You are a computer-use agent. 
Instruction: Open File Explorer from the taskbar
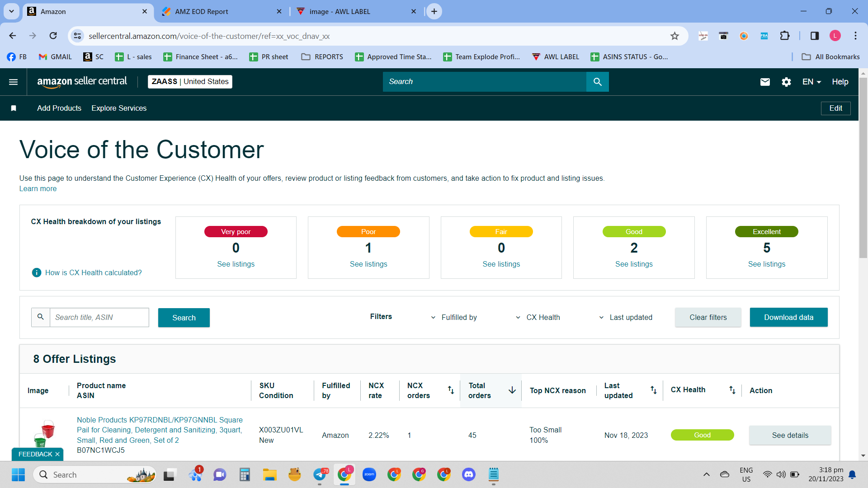point(269,474)
